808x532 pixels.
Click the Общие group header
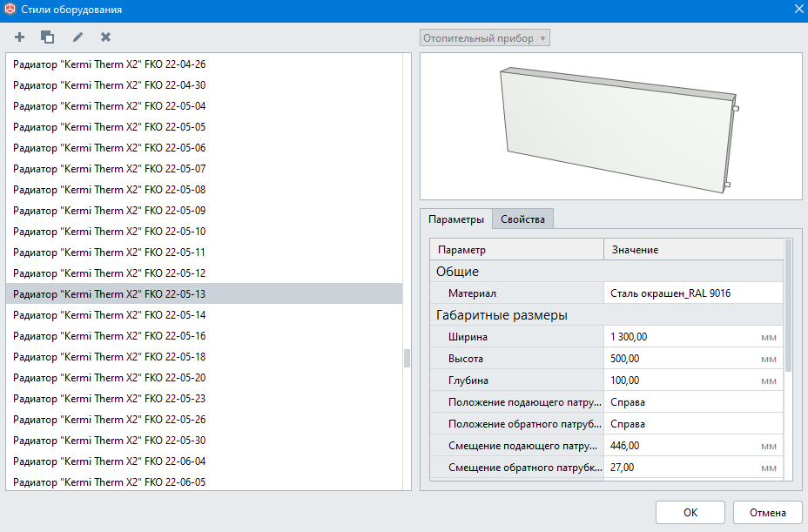(x=607, y=271)
